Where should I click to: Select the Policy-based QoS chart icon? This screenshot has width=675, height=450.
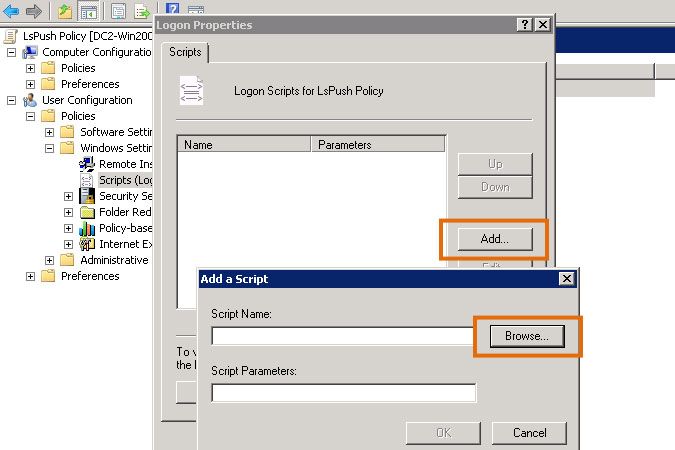[87, 228]
